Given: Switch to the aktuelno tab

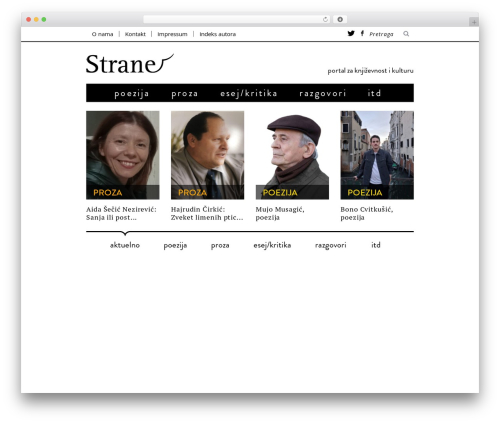Looking at the screenshot, I should [x=125, y=245].
